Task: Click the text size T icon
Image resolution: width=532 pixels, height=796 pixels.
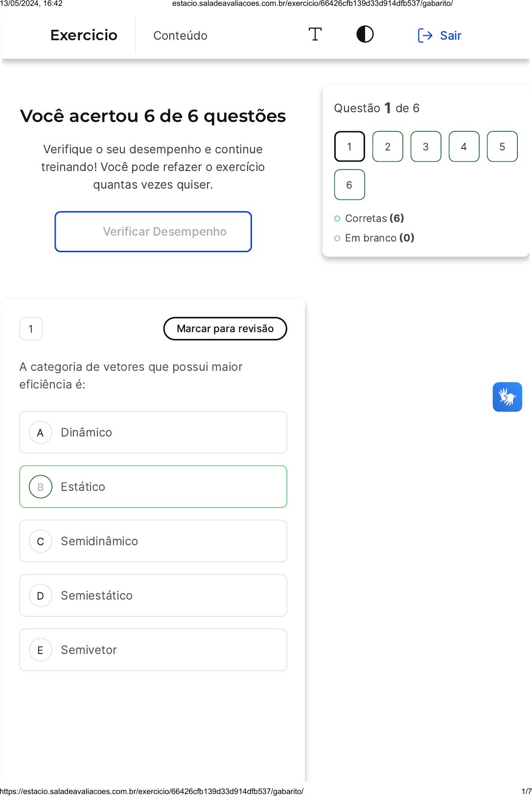Action: pos(315,35)
